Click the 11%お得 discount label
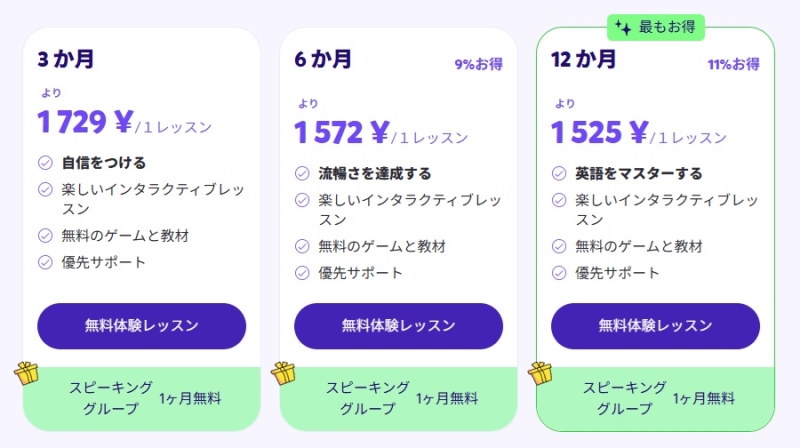 (733, 65)
